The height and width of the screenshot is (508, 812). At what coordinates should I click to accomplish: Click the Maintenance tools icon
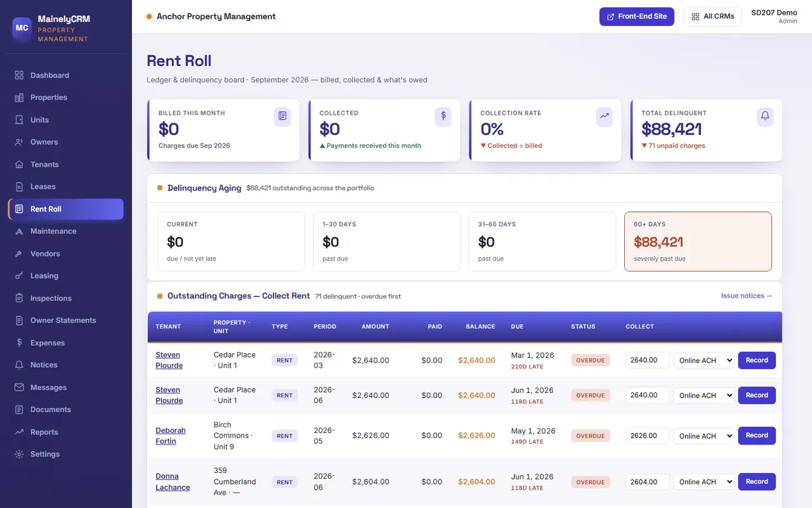coord(19,231)
